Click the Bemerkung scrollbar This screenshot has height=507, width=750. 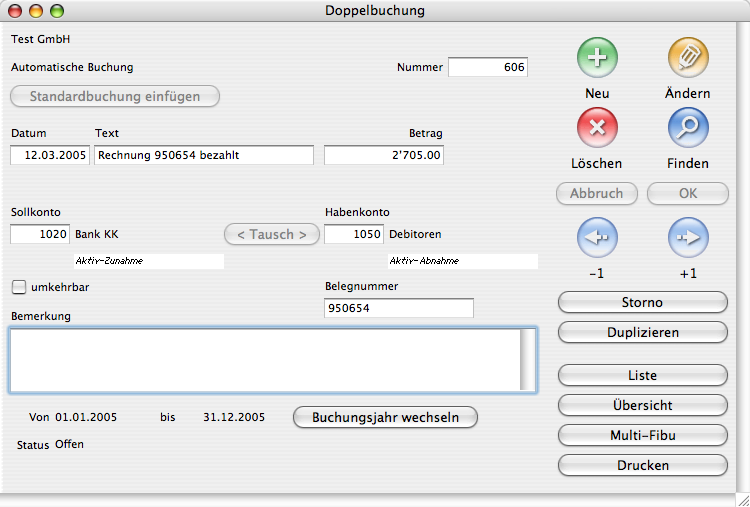pyautogui.click(x=527, y=360)
